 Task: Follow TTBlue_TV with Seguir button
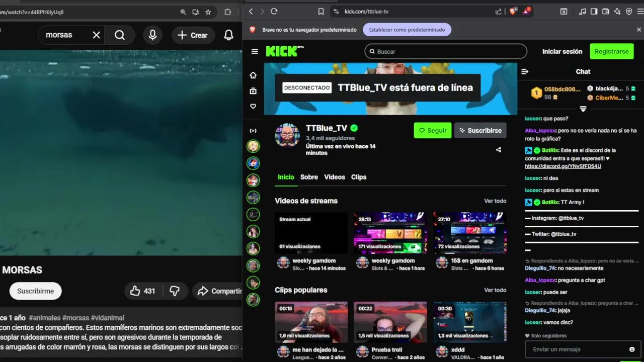point(433,130)
